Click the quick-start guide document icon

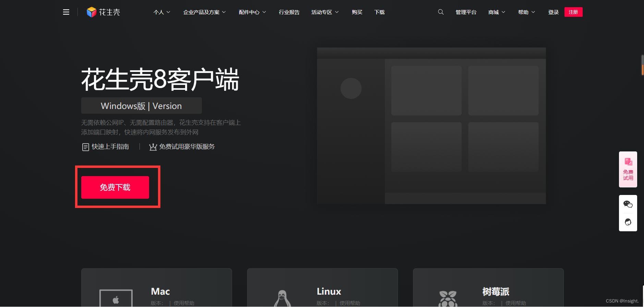[85, 147]
